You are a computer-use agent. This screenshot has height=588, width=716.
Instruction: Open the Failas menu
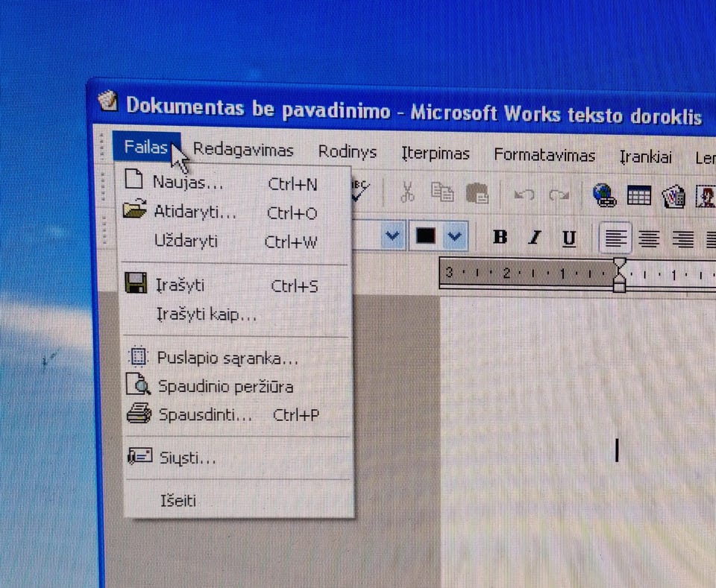coord(146,147)
